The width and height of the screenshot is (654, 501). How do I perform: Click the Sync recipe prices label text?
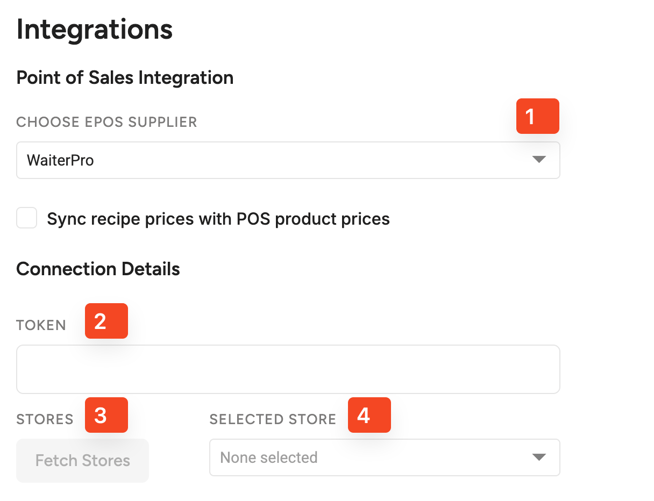click(218, 218)
